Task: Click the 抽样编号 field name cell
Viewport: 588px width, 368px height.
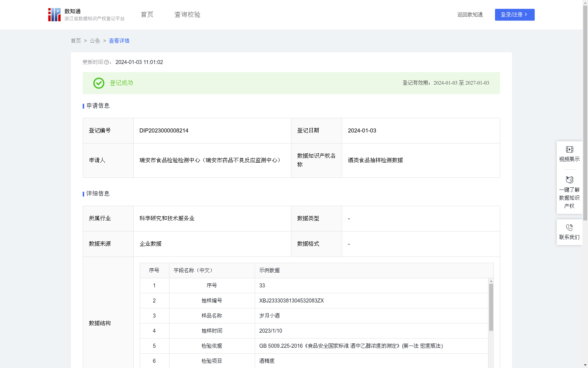Action: click(212, 301)
